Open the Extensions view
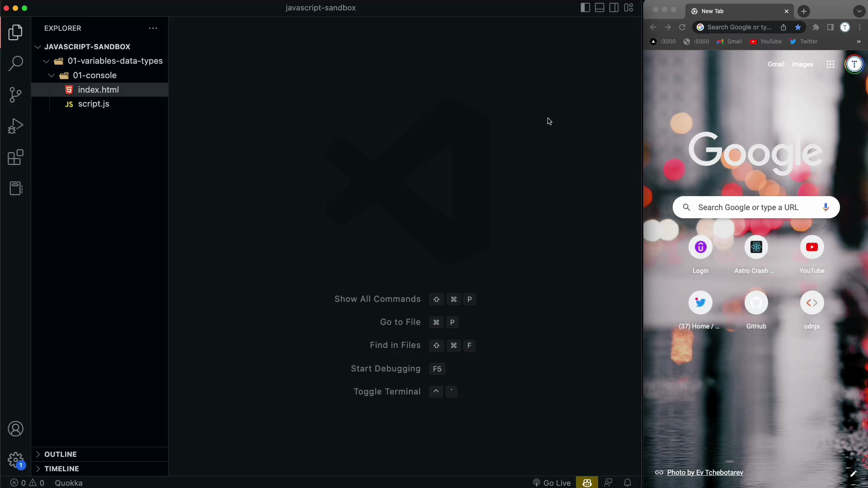The image size is (868, 488). pos(15,157)
